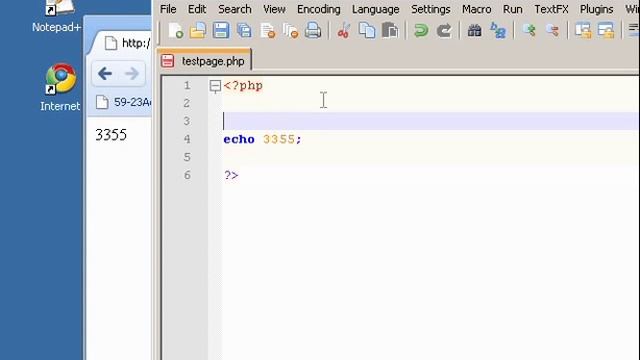Cut selection with scissors icon
Image resolution: width=640 pixels, height=360 pixels.
coord(343,31)
